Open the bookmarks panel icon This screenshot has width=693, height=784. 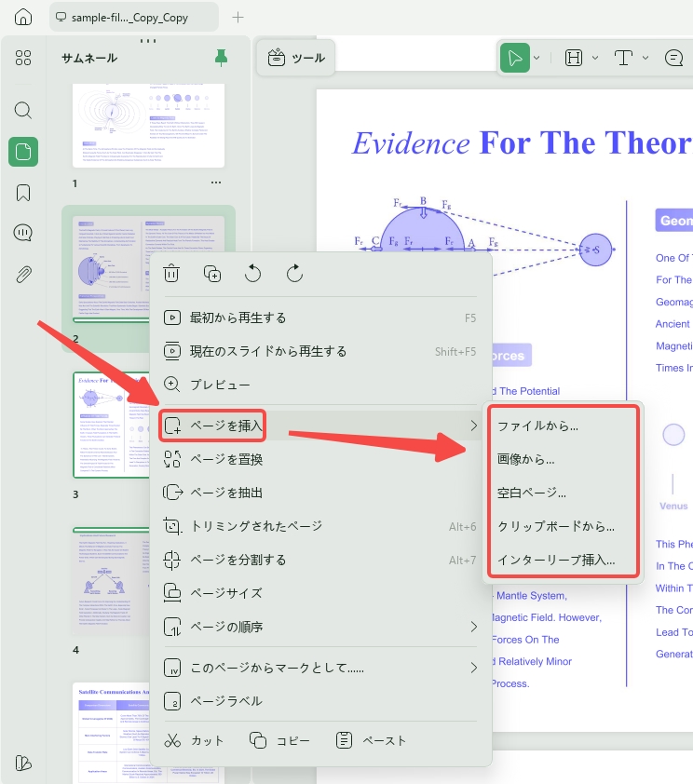click(x=23, y=193)
